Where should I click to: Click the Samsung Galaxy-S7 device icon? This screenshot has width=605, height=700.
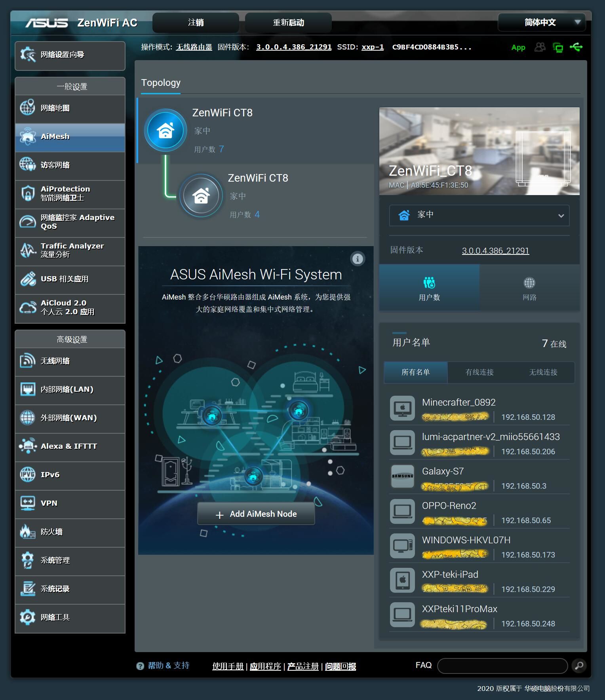(402, 477)
